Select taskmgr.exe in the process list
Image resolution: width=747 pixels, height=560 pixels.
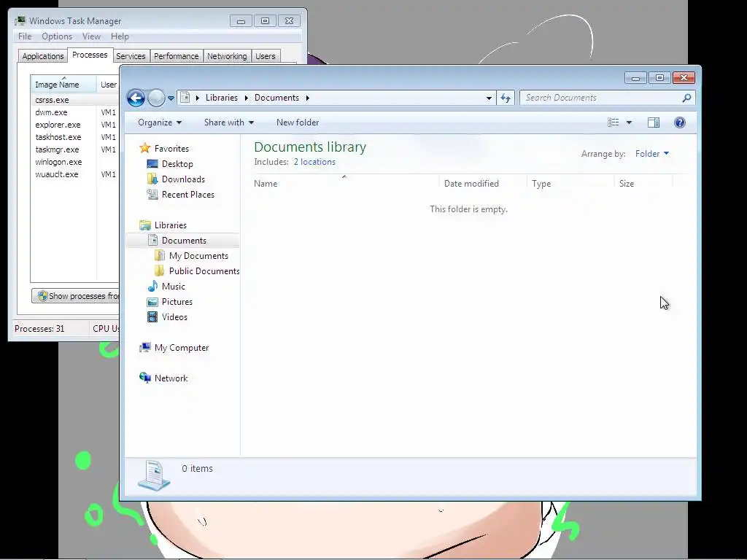coord(57,149)
